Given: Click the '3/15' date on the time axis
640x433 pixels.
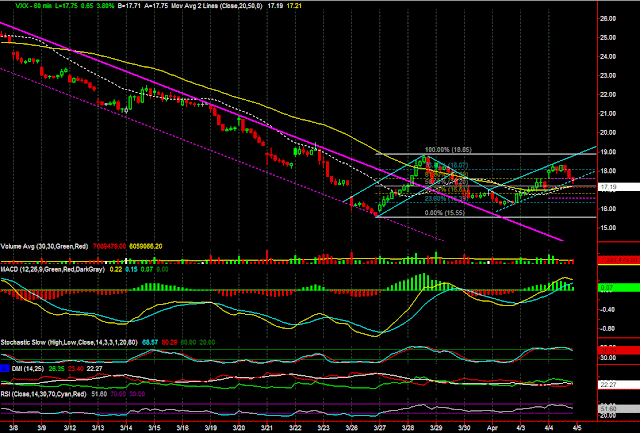Looking at the screenshot, I should point(153,428).
